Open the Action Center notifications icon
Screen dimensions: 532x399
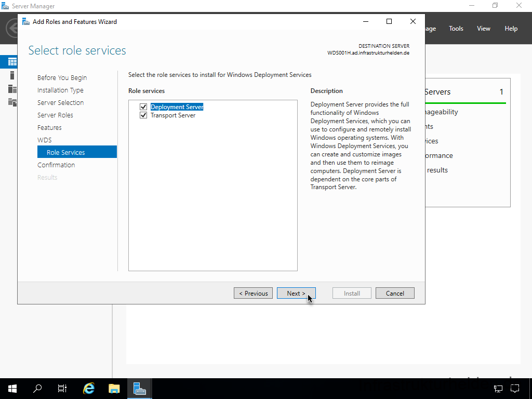click(515, 389)
